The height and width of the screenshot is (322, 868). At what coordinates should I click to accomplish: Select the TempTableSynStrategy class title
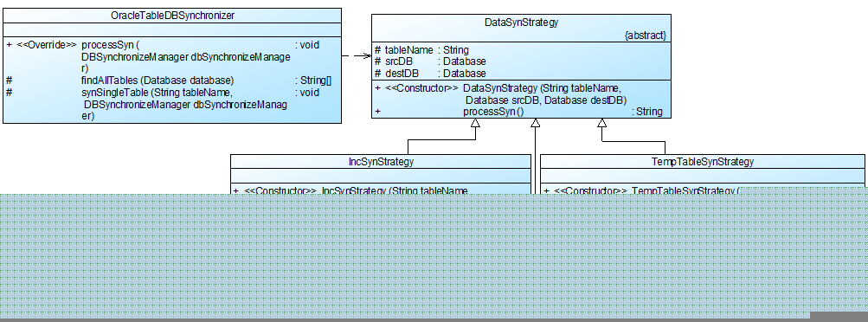point(703,162)
